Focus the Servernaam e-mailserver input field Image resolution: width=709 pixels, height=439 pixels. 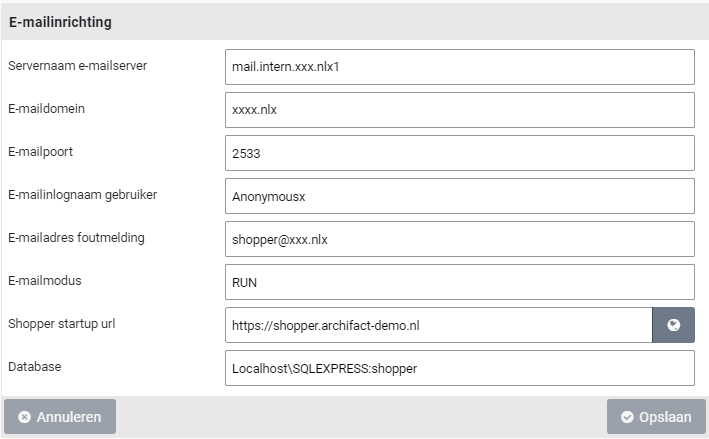(459, 68)
